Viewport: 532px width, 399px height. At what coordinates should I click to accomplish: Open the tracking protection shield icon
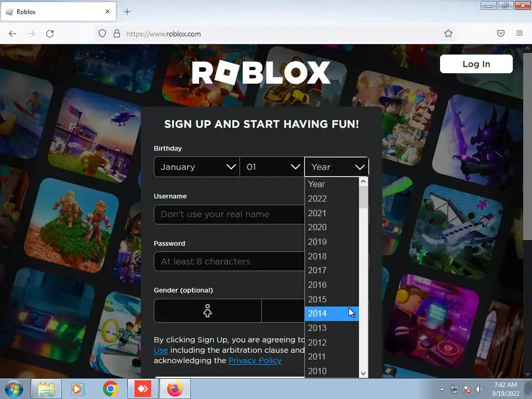(102, 33)
